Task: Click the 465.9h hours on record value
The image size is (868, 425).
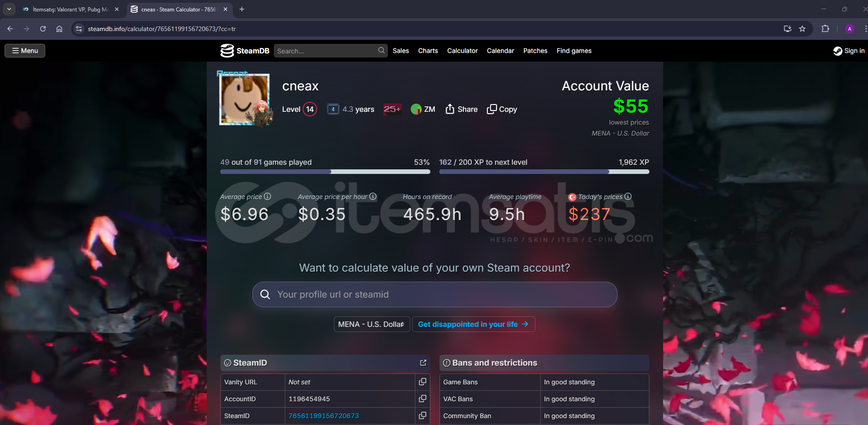Action: pos(432,214)
